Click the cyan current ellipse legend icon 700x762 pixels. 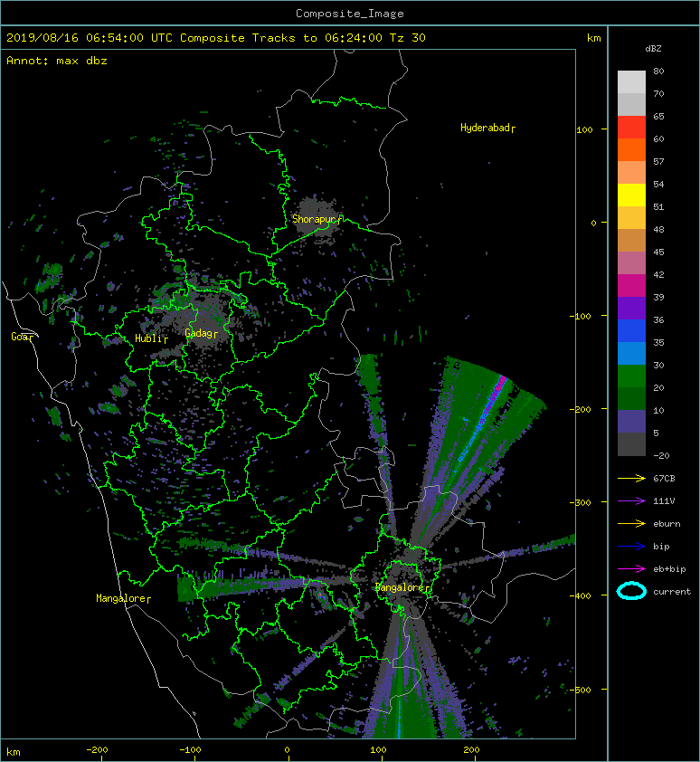pyautogui.click(x=631, y=591)
